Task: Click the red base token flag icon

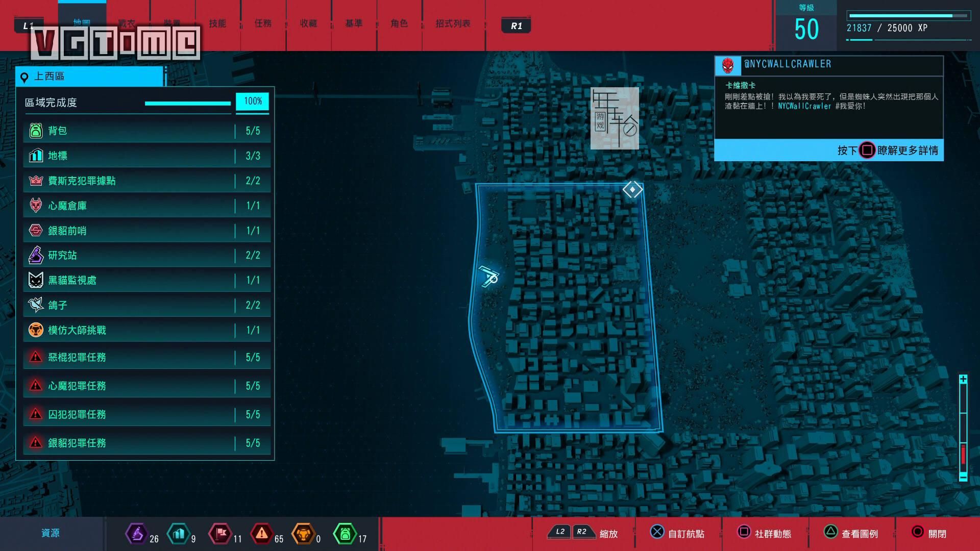Action: pos(220,534)
